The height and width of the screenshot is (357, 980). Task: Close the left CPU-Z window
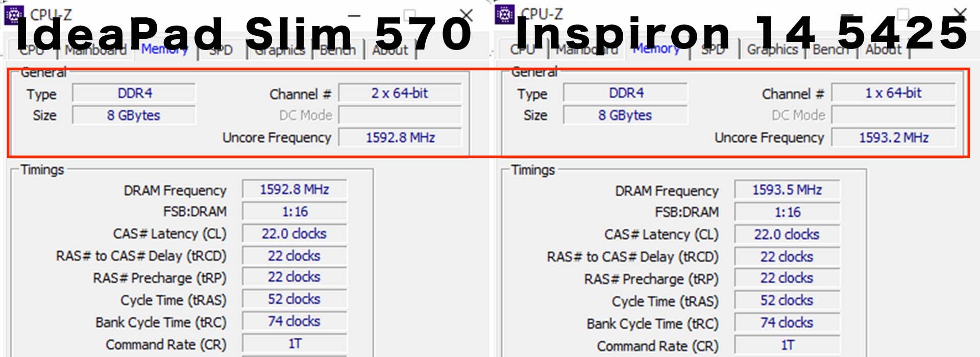pos(466,15)
